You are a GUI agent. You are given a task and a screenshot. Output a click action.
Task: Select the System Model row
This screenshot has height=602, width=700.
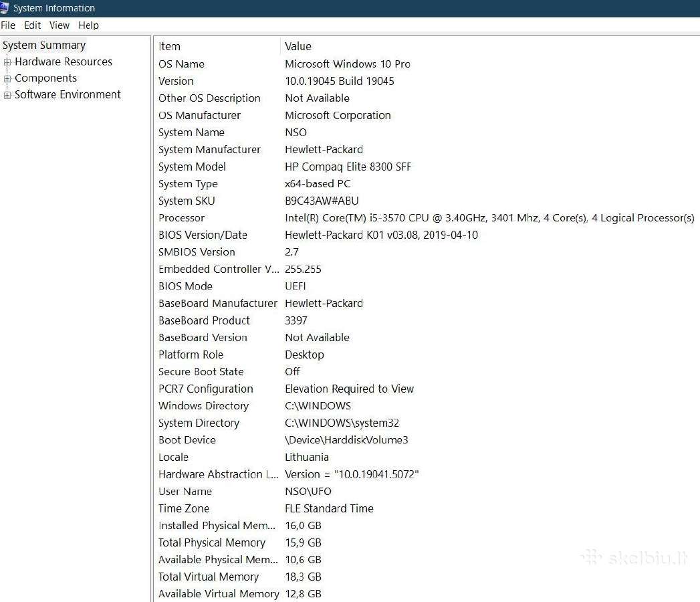tap(192, 167)
